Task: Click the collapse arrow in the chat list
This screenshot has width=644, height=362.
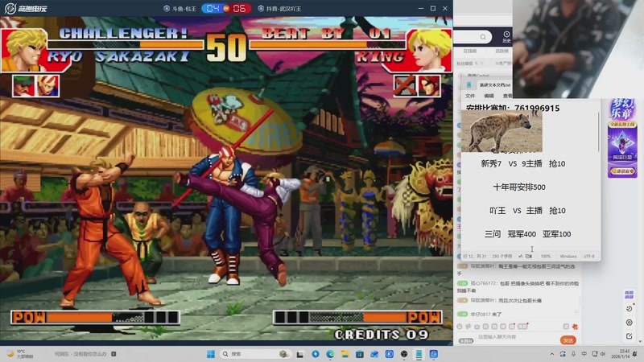Action: click(x=576, y=313)
